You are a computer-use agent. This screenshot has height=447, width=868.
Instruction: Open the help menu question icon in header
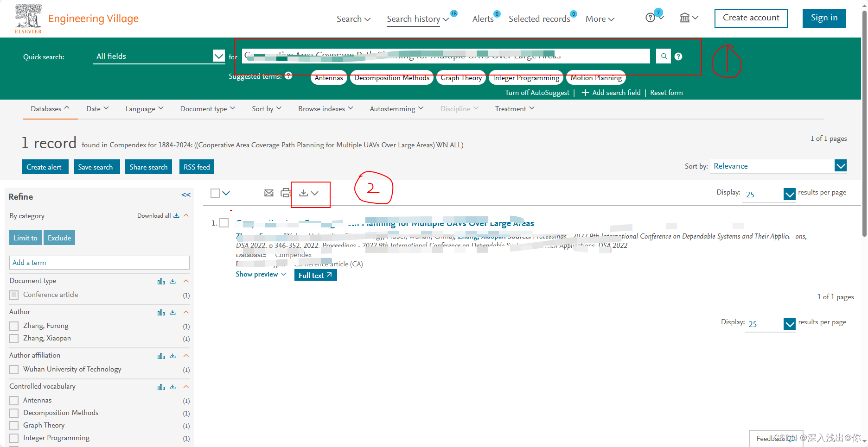coord(650,18)
